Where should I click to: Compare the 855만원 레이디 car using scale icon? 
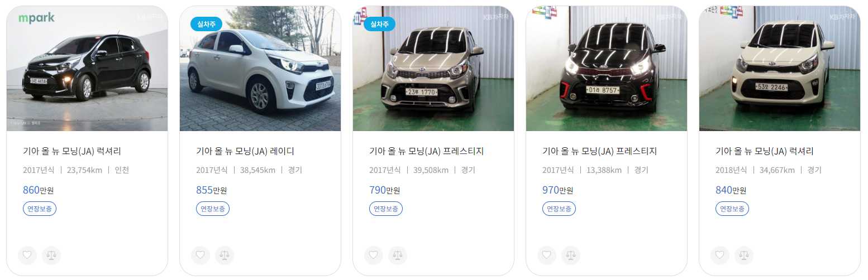[225, 255]
